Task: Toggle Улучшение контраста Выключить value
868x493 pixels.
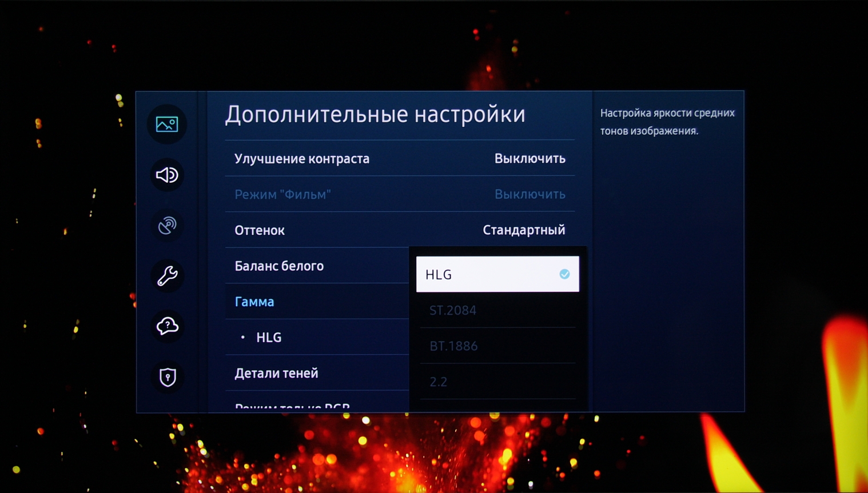Action: coord(529,158)
